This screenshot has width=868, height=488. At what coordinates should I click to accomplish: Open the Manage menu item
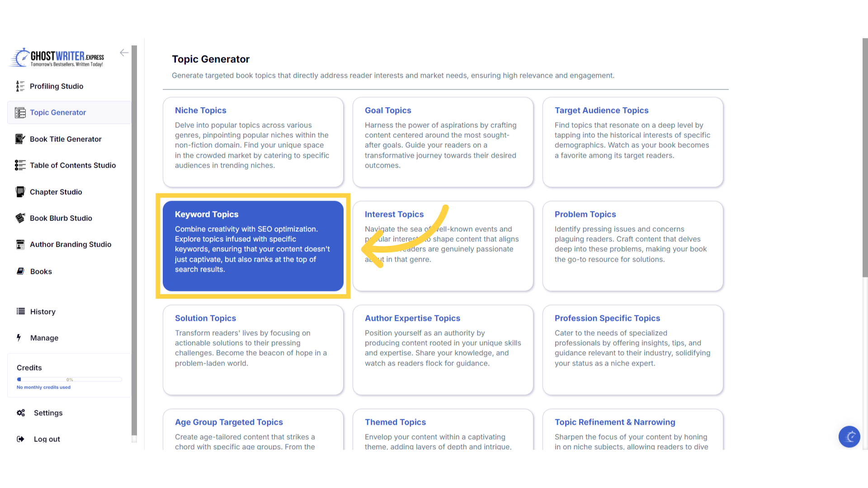(x=44, y=338)
